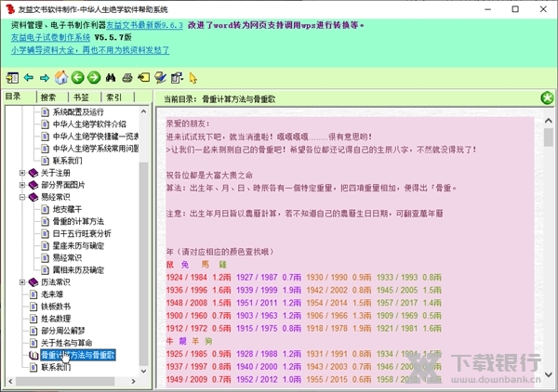Click the green text 1909 / 1969
Image resolution: width=558 pixels, height=392 pixels.
coord(397,316)
